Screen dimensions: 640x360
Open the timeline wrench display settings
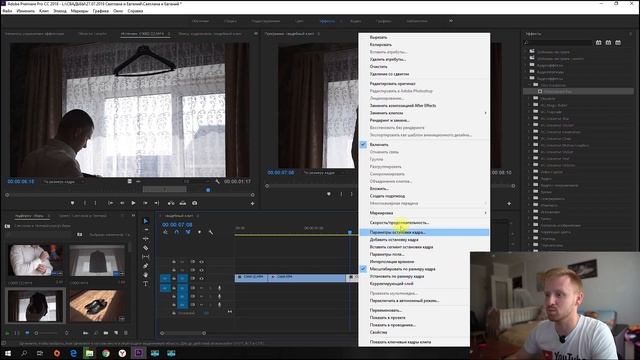pos(211,232)
